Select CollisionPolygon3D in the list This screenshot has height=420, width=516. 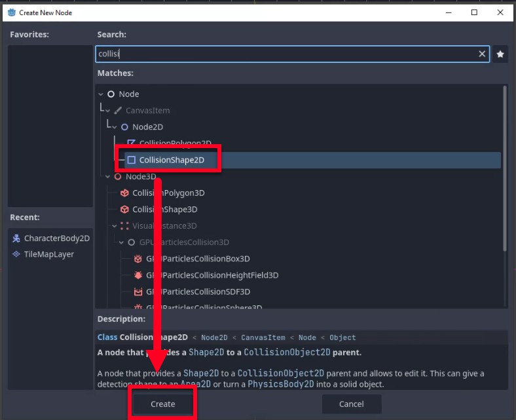point(168,193)
